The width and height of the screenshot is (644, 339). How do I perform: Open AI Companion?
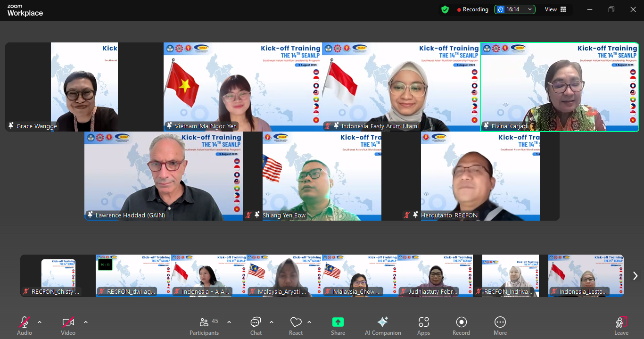coord(382,322)
